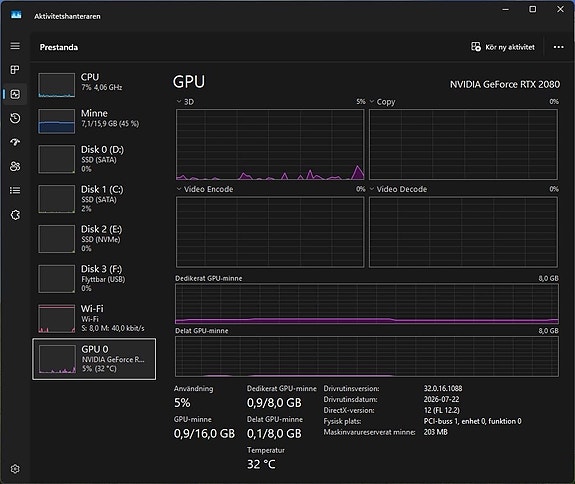Open Task Manager settings gear
This screenshot has height=484, width=575.
click(15, 469)
